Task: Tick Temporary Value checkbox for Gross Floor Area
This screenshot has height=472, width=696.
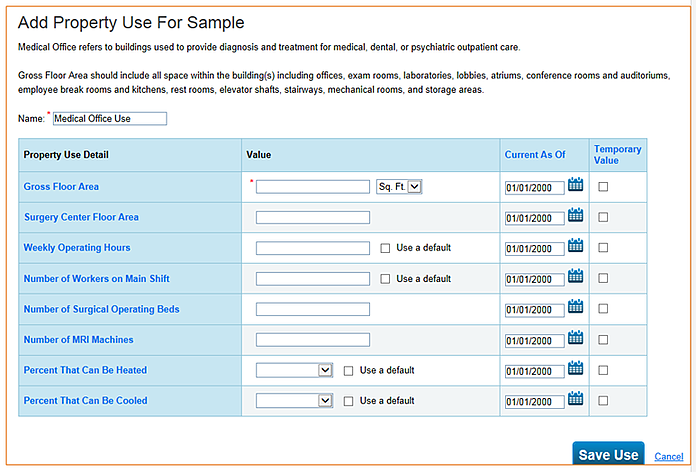Action: [603, 187]
